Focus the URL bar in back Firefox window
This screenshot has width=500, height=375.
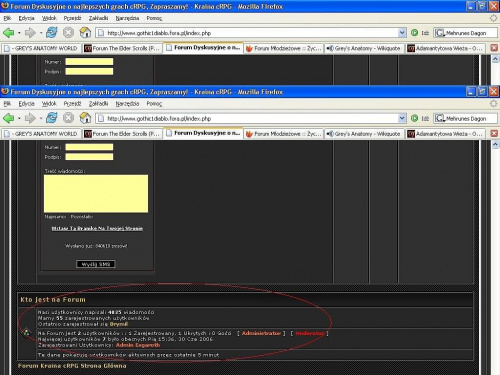click(247, 33)
